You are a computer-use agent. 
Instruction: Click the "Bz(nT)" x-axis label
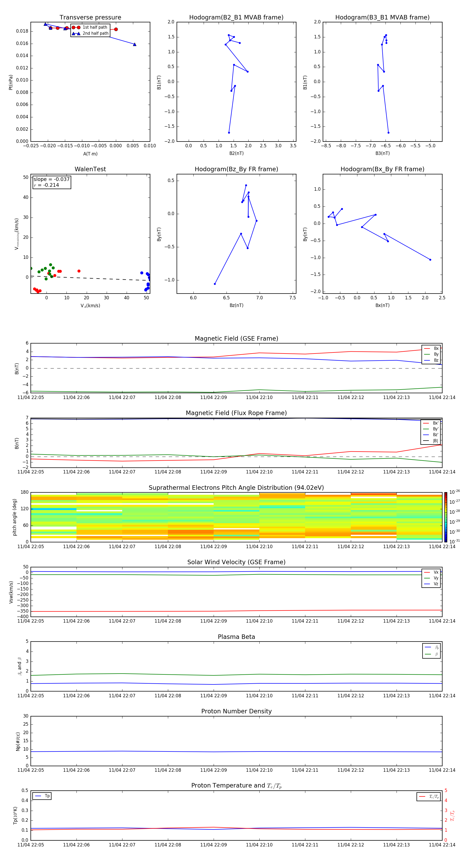[236, 305]
